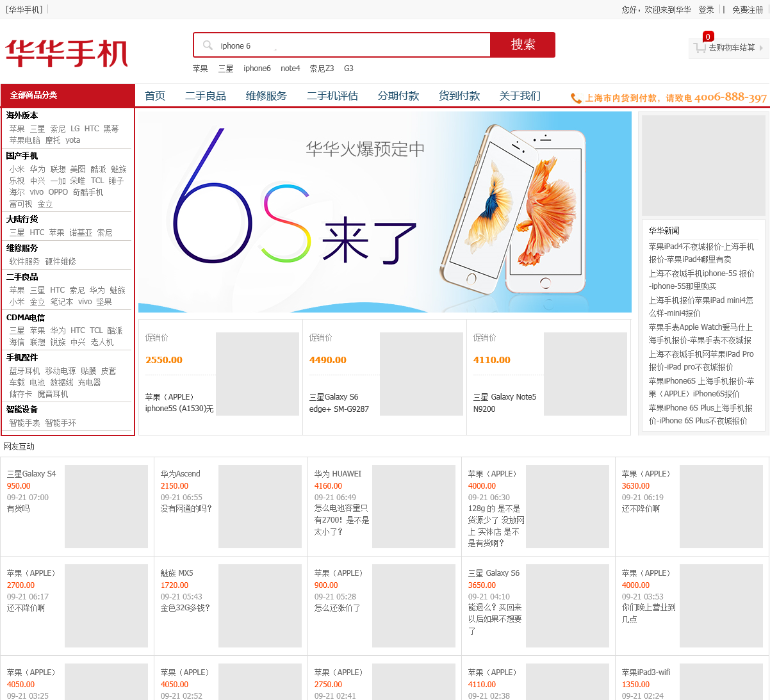
Task: Click the 去购物车结算 checkout link
Action: 732,47
